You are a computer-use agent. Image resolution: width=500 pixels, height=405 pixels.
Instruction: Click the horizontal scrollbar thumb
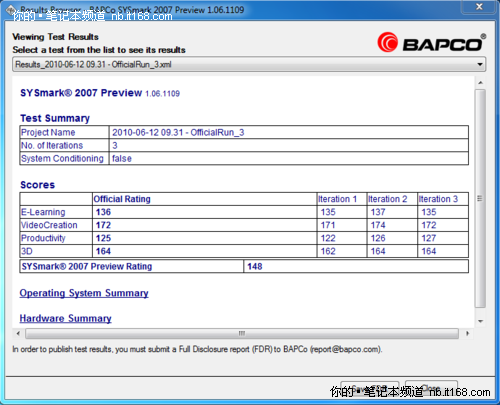click(242, 333)
